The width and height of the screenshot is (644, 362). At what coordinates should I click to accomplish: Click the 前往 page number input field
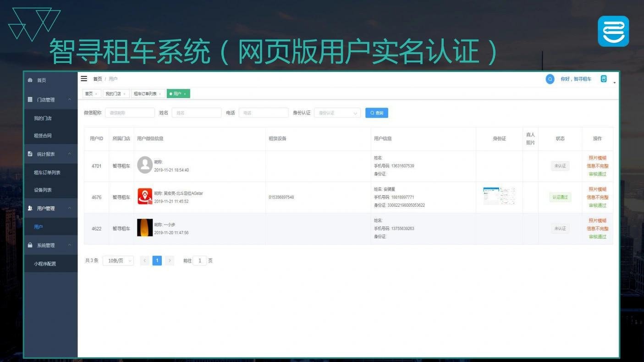[200, 260]
